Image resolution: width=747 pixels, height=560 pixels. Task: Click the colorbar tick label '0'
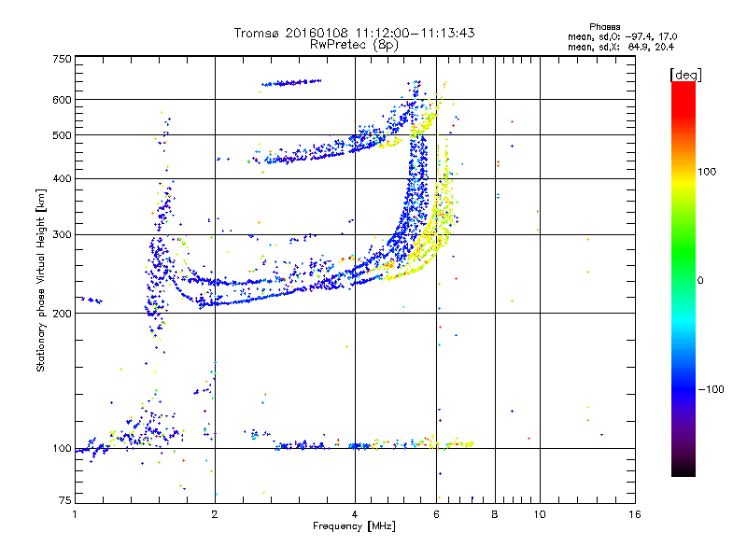coord(700,281)
